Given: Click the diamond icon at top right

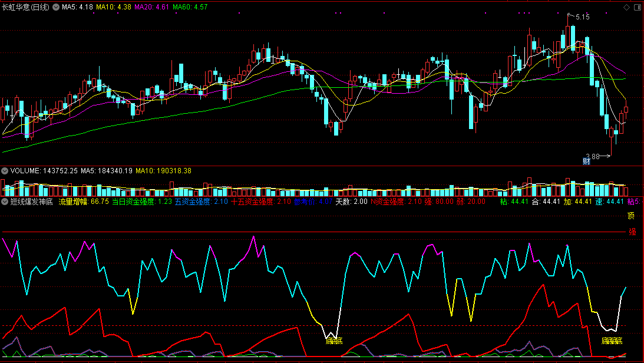Looking at the screenshot, I should (626, 8).
